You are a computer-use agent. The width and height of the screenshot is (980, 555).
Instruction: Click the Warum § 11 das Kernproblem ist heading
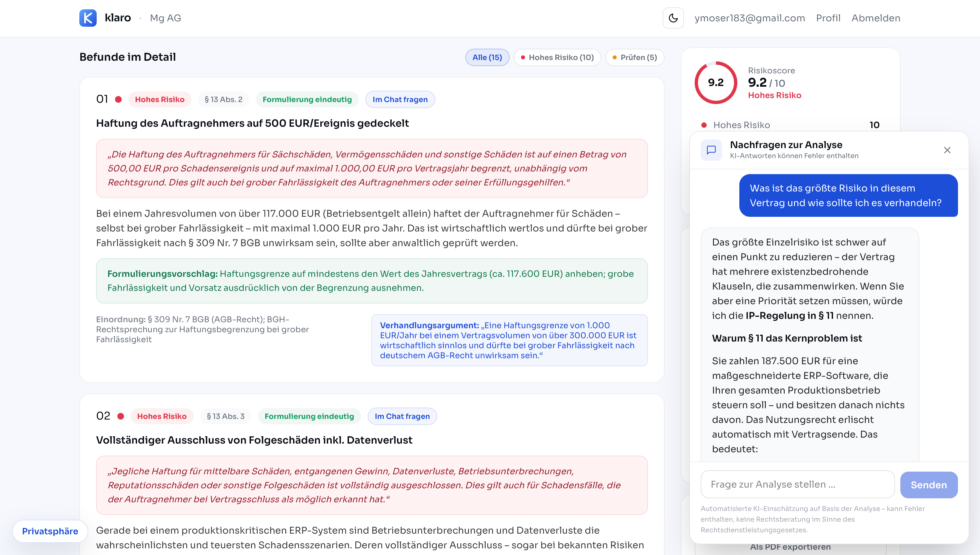click(787, 338)
